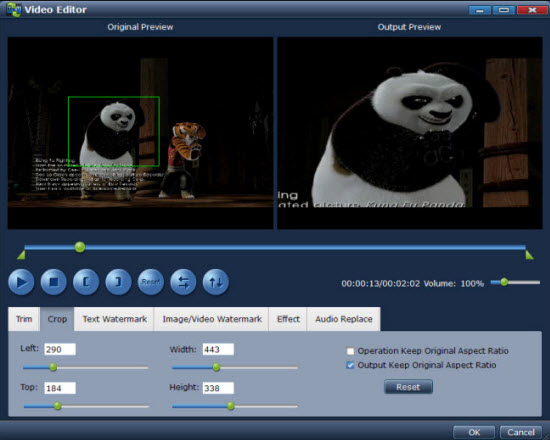The image size is (550, 440).
Task: Adjust the Volume slider knob
Action: pyautogui.click(x=504, y=282)
